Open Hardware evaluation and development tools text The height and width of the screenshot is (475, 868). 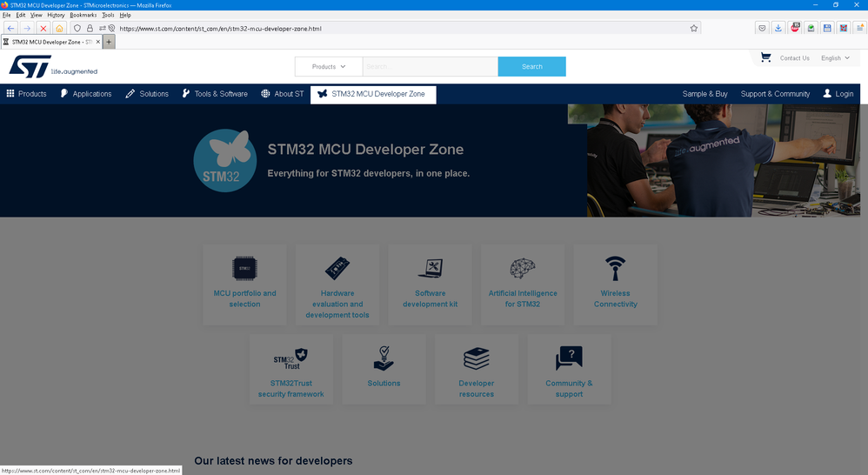point(337,304)
